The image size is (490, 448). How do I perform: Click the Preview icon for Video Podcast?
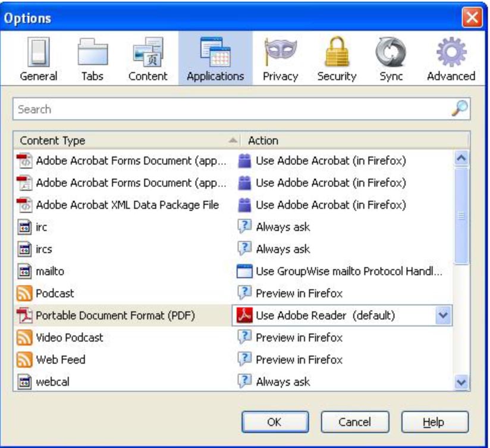click(x=244, y=338)
